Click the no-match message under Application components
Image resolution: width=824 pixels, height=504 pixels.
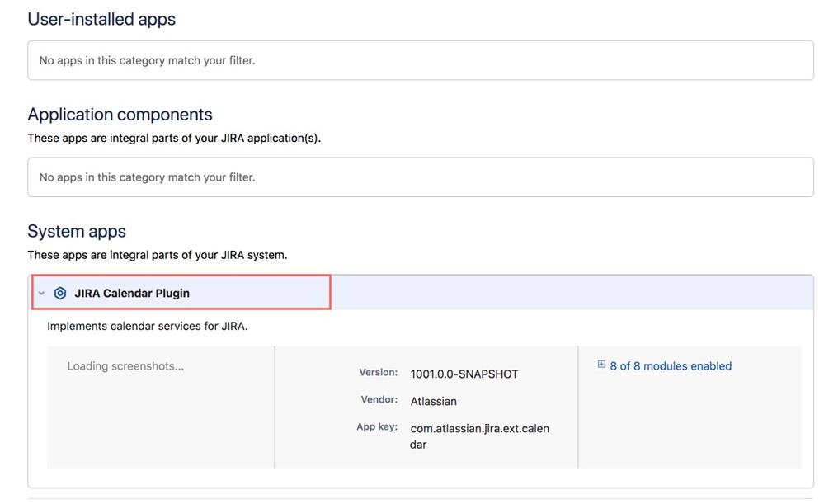point(147,177)
